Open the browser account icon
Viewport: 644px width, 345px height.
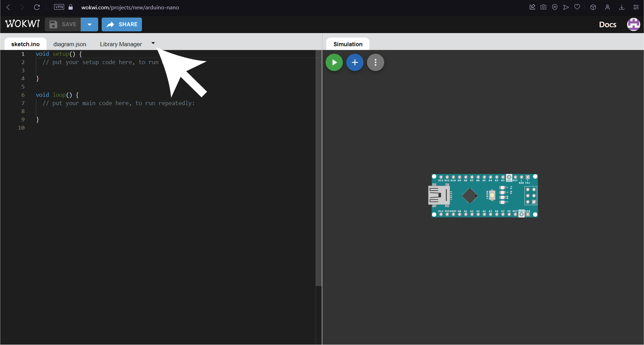tap(607, 7)
